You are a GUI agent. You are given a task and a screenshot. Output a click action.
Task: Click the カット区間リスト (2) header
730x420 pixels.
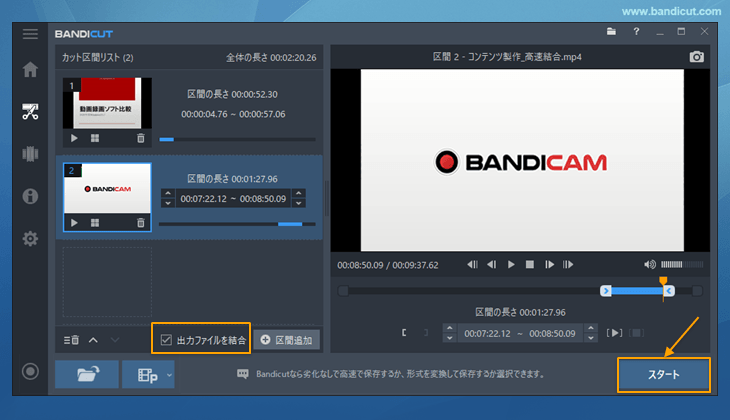point(97,58)
